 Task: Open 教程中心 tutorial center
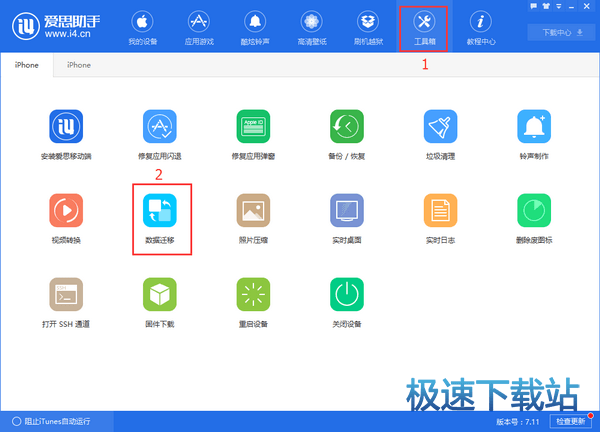click(x=481, y=28)
